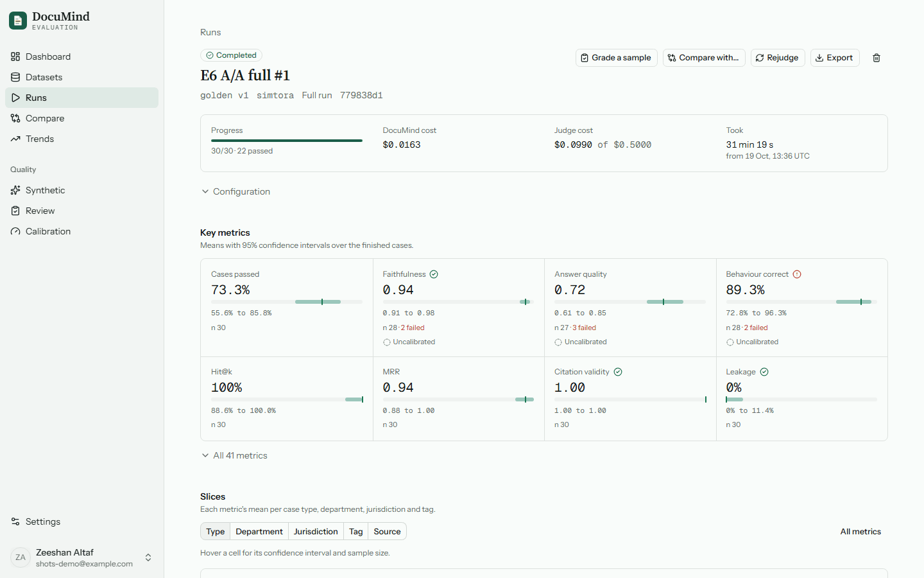
Task: Click the Rejudge button
Action: click(x=778, y=58)
